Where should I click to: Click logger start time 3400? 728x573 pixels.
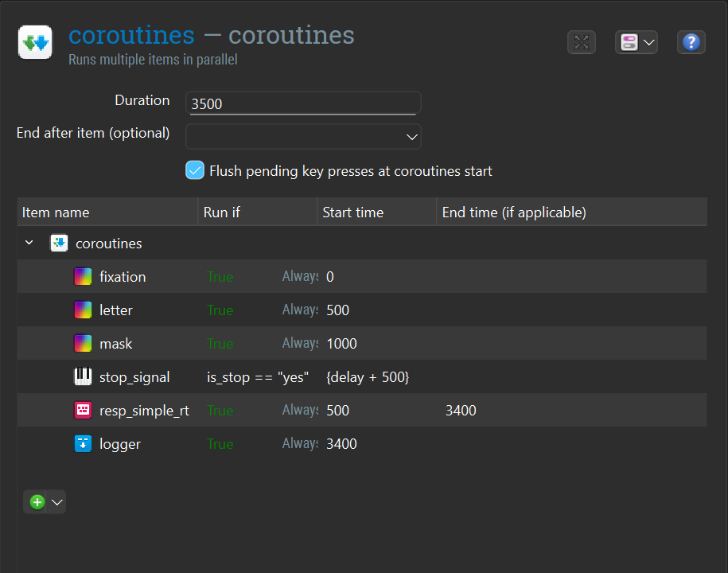(x=341, y=444)
